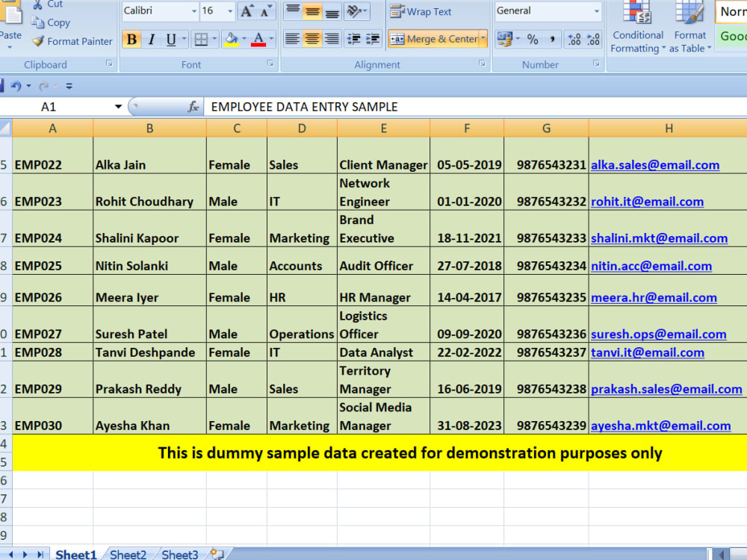Switch to Sheet2 tab
Viewport: 747px width, 560px height.
coord(128,554)
